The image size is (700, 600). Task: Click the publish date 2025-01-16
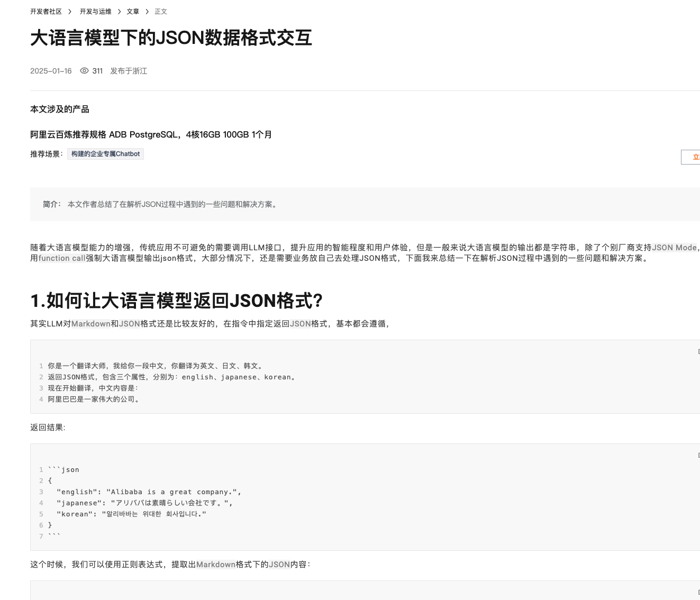click(x=51, y=71)
